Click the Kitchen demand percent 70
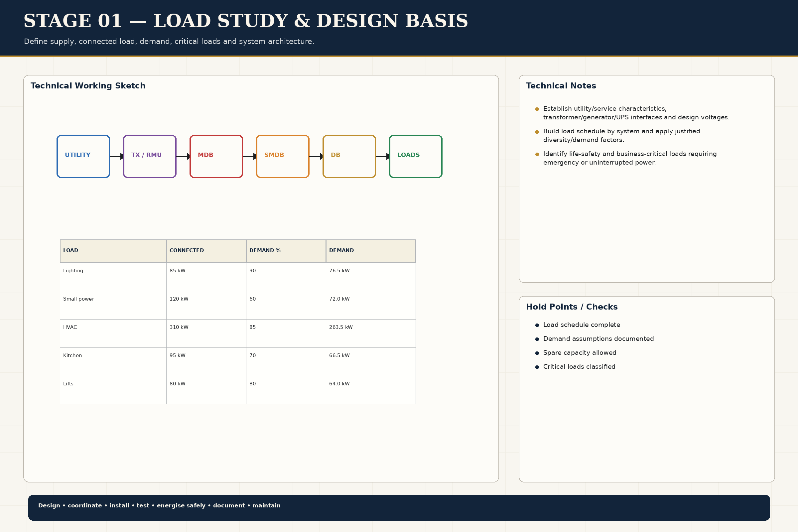The image size is (798, 532). coord(252,355)
